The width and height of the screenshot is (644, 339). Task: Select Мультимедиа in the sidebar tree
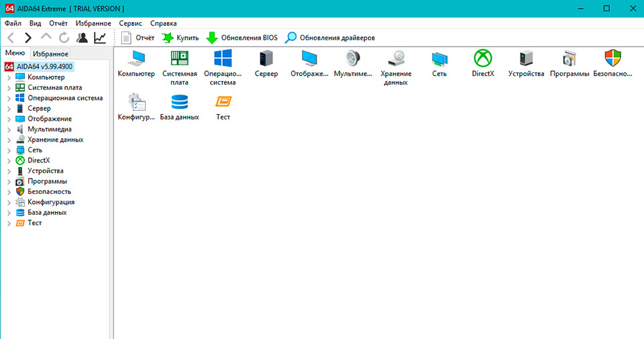[x=44, y=129]
